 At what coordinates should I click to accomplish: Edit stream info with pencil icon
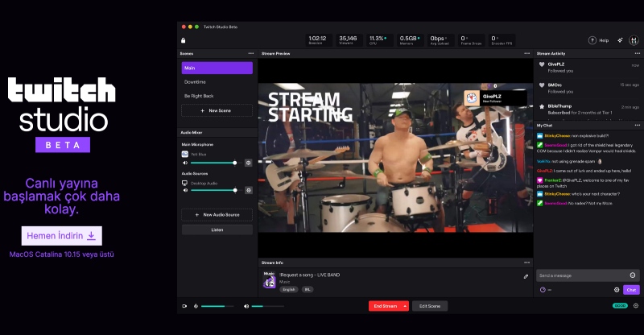coord(526,277)
